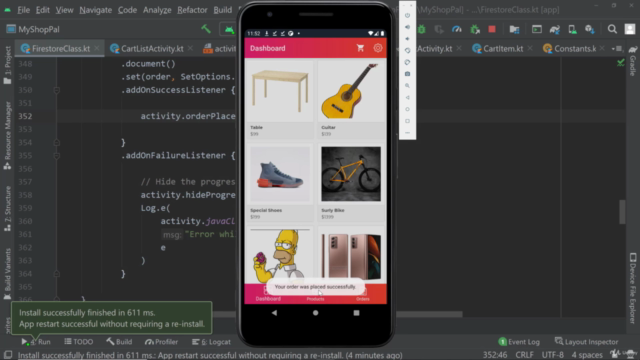640x360 pixels.
Task: Open the File menu
Action: [23, 10]
